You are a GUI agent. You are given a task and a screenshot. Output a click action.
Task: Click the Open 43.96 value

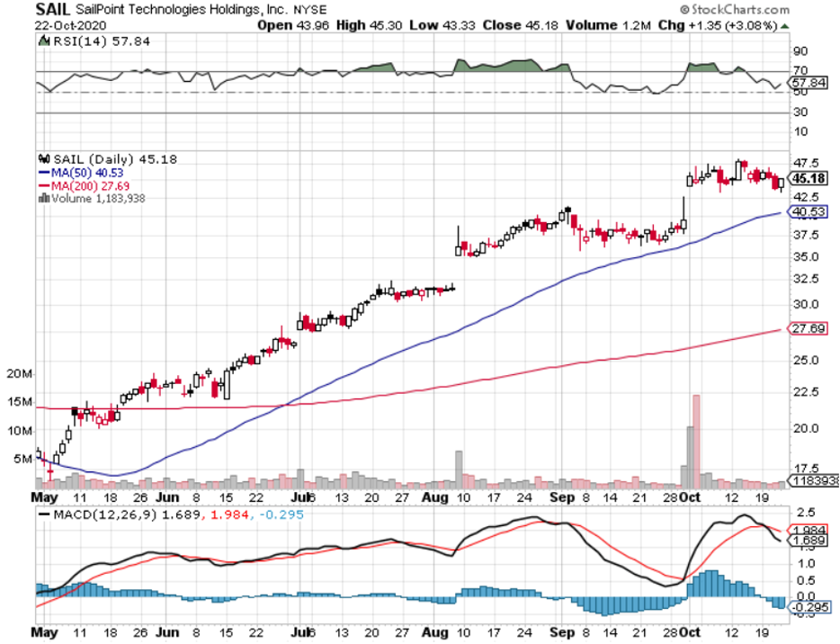[293, 25]
